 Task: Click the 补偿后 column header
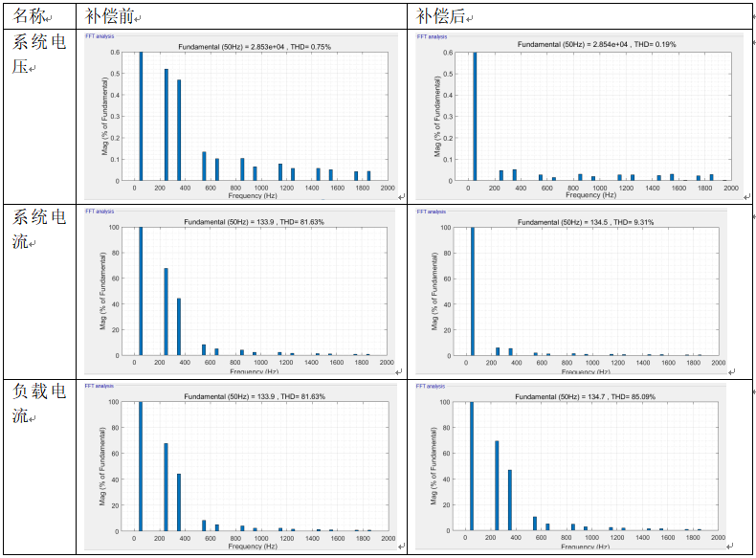(444, 16)
